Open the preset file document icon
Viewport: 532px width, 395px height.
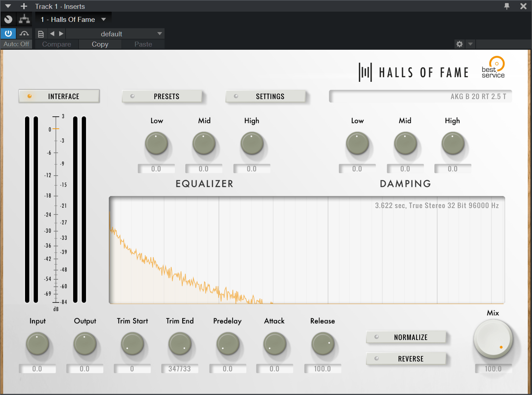(x=41, y=34)
